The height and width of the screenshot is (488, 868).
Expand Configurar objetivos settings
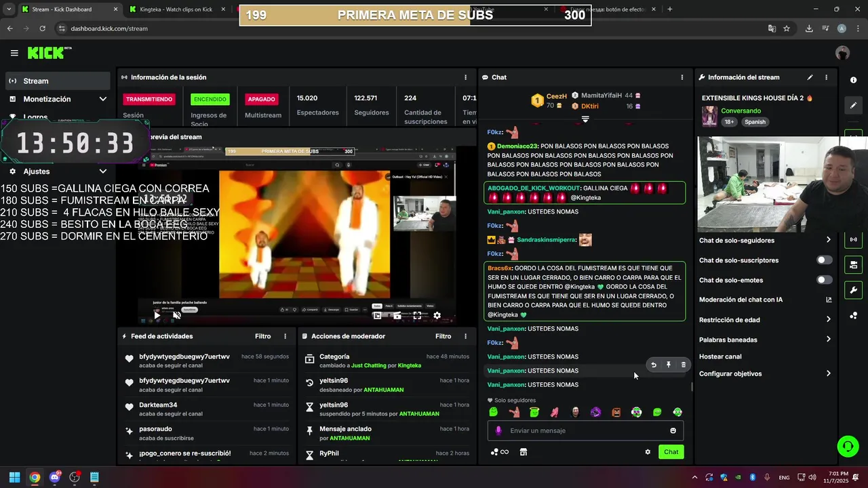(x=828, y=373)
